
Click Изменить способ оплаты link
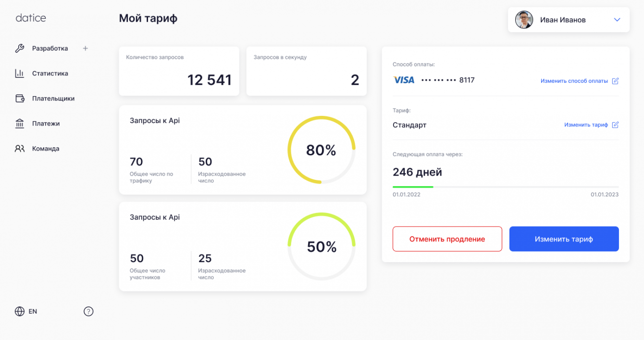point(574,81)
